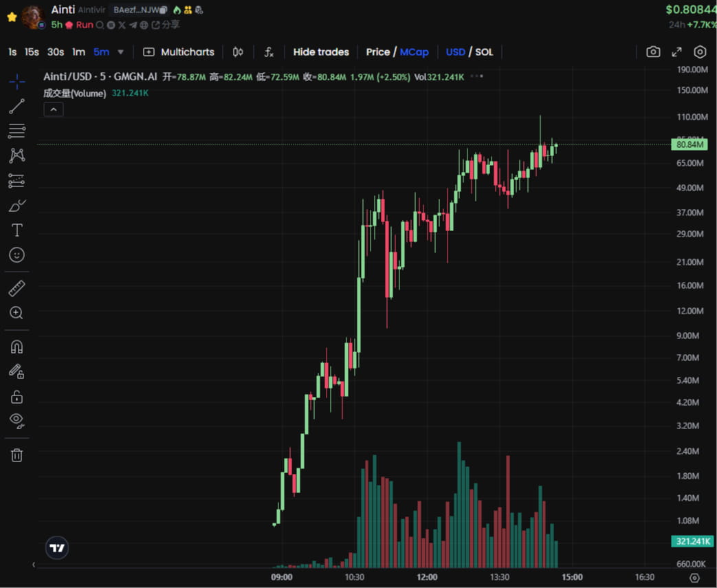Select the trend line drawing tool
This screenshot has height=588, width=717.
point(16,106)
